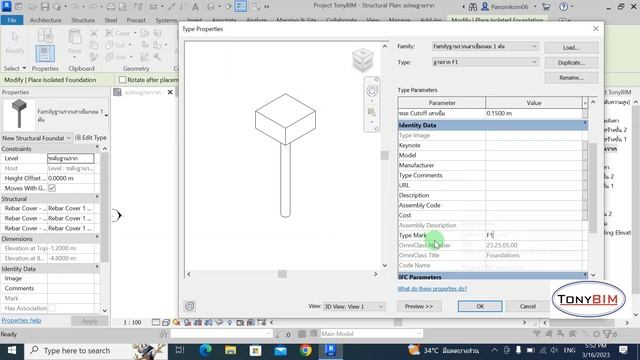This screenshot has height=360, width=640.
Task: Click the preview pane horizontal scrollbar thumb
Action: click(282, 274)
